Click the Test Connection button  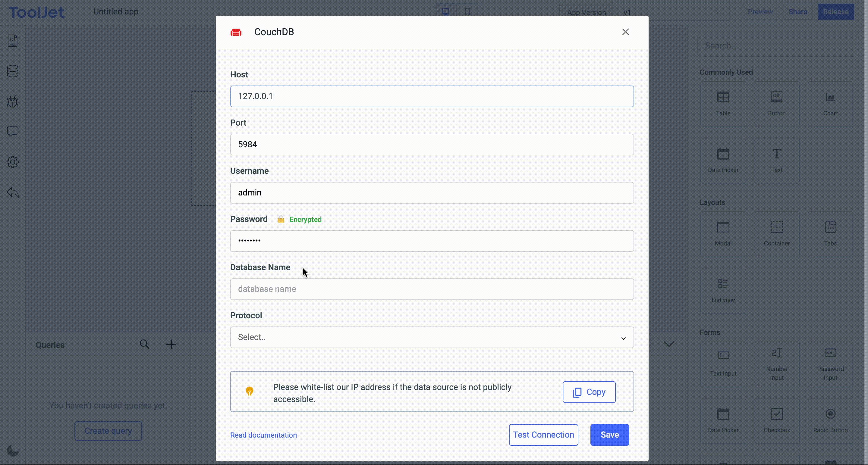coord(543,435)
